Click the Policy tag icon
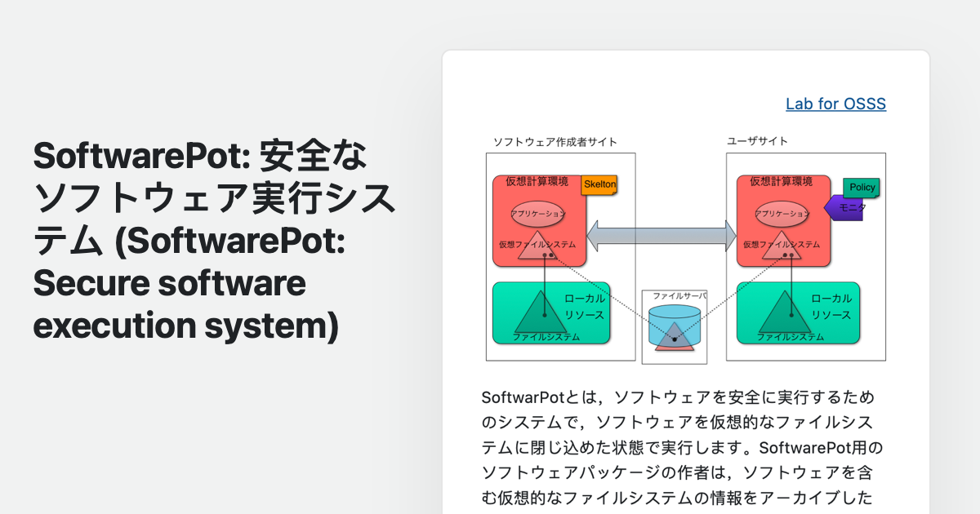Viewport: 980px width, 514px height. point(860,188)
